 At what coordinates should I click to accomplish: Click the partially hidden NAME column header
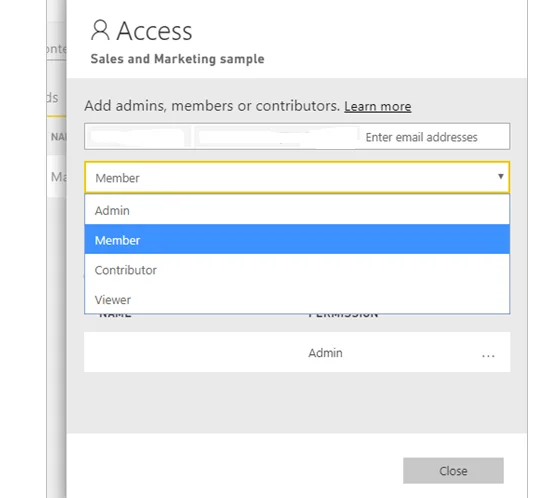[x=115, y=315]
